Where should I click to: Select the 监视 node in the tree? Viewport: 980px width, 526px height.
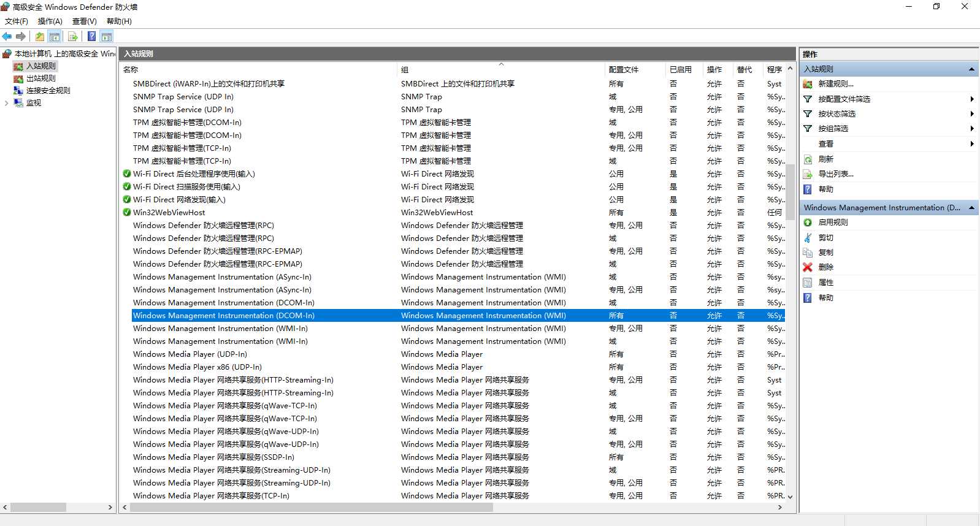[x=33, y=103]
